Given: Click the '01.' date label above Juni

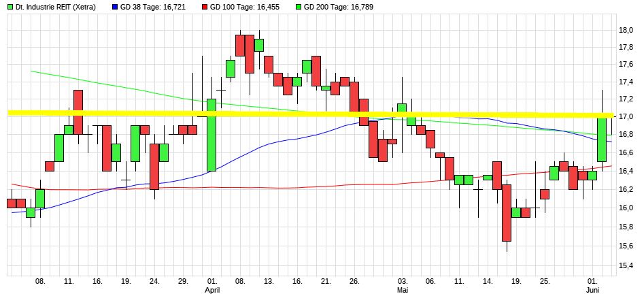Looking at the screenshot, I should coord(593,282).
